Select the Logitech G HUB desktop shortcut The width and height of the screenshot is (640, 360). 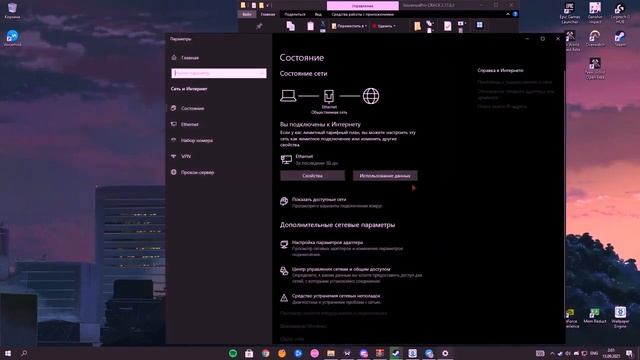[620, 12]
